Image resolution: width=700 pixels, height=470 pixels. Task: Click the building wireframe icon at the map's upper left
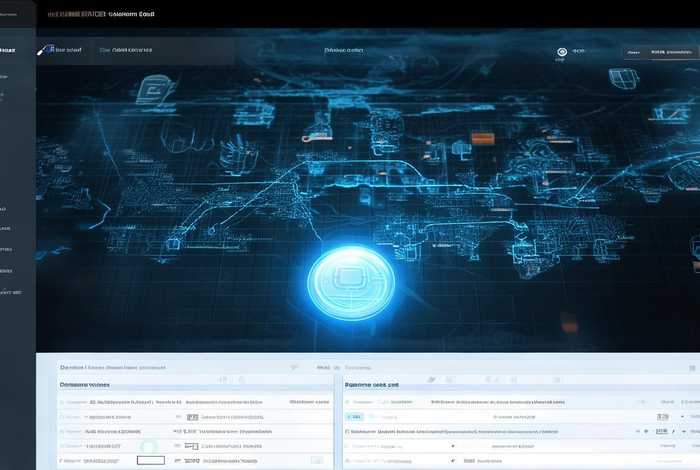pos(155,90)
